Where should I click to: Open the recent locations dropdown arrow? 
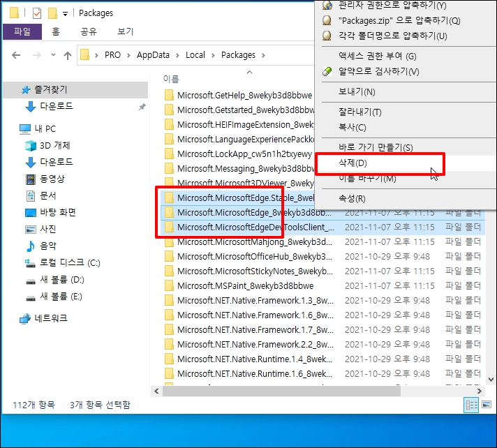[53, 55]
